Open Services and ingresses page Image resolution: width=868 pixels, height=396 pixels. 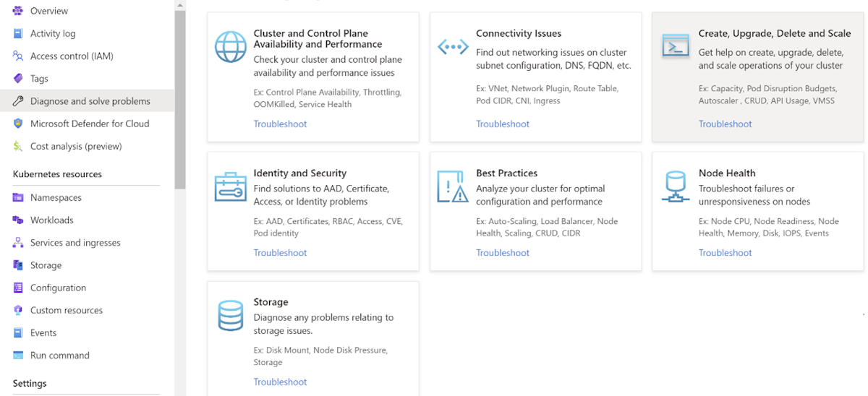point(75,243)
